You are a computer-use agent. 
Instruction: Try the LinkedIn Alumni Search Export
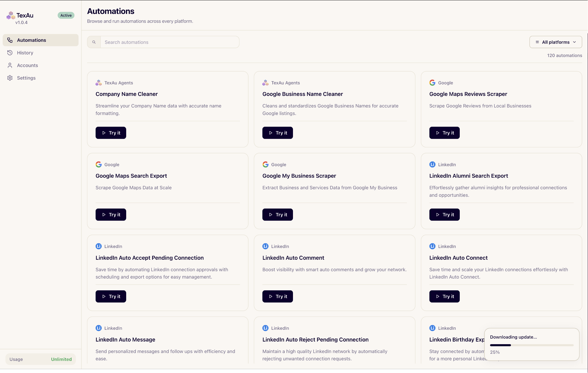click(x=444, y=215)
